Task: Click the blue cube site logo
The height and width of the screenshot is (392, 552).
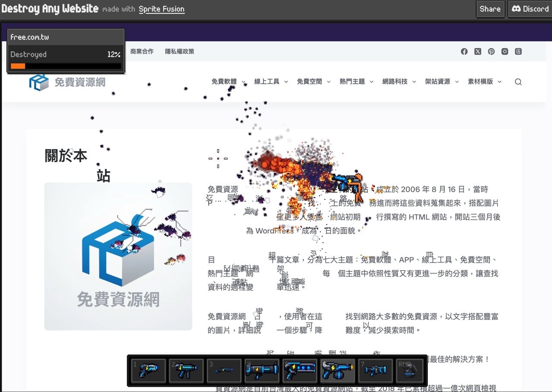Action: coord(39,82)
